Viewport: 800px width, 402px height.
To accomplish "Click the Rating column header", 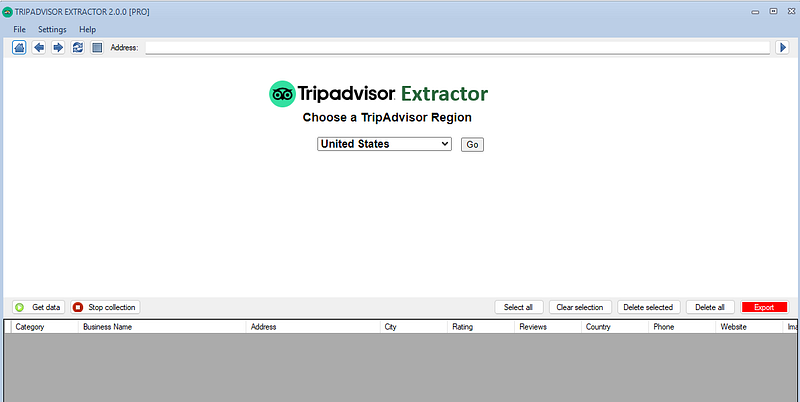I will click(x=481, y=327).
